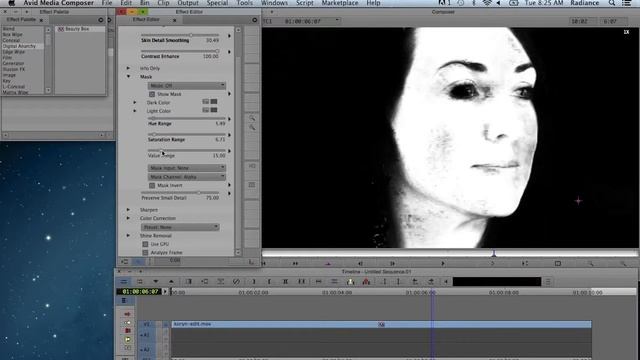Click the Preserve Small Detail slider
The height and width of the screenshot is (360, 640).
click(x=180, y=193)
